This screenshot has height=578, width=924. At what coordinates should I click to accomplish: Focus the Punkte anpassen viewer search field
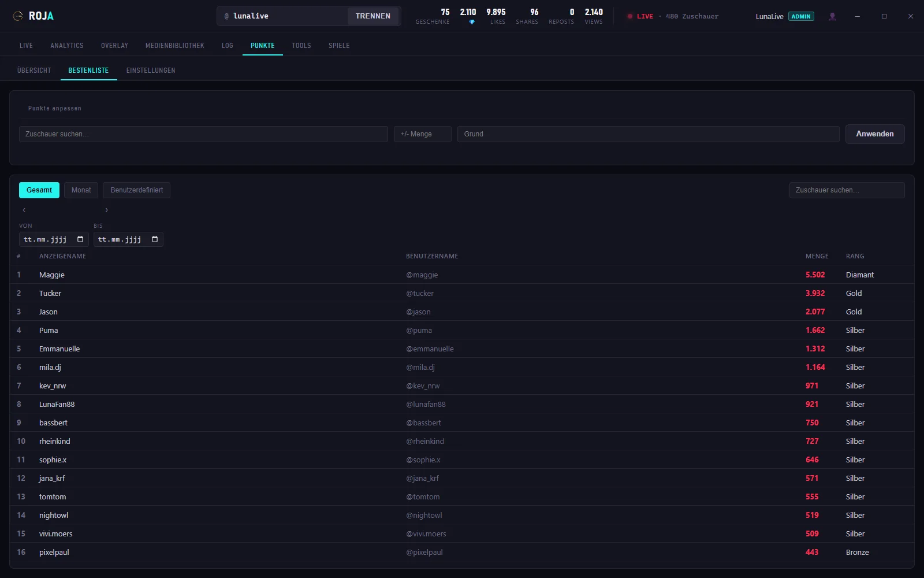[203, 134]
